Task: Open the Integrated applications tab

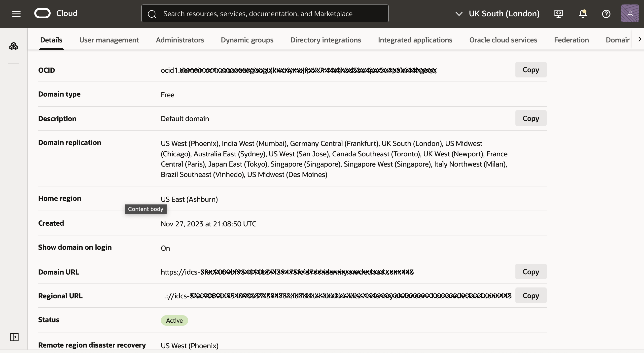Action: click(415, 40)
